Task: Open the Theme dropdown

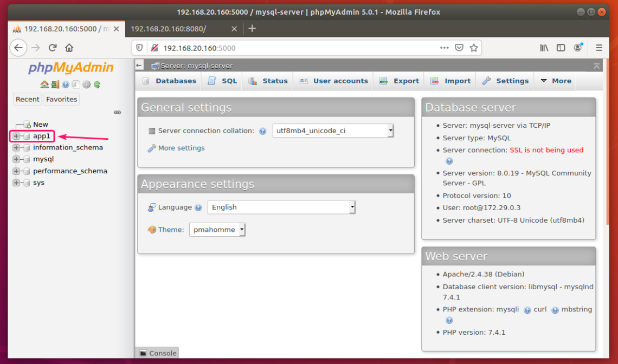Action: [217, 229]
